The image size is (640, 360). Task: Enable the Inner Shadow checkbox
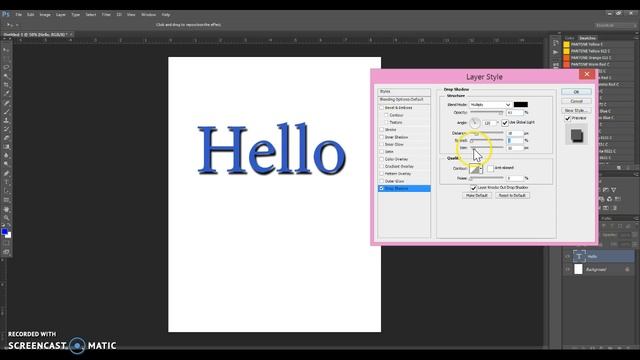[382, 137]
